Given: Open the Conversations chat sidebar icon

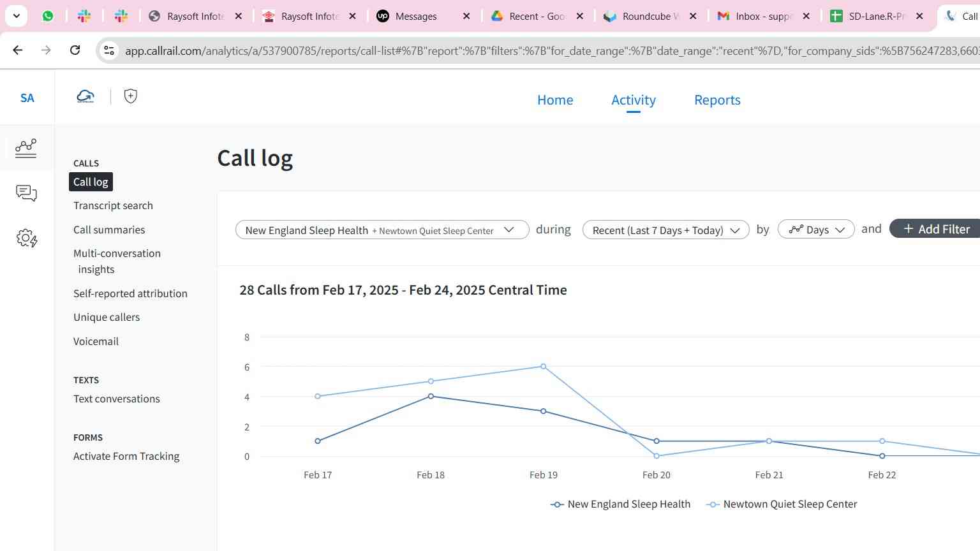Looking at the screenshot, I should tap(26, 193).
